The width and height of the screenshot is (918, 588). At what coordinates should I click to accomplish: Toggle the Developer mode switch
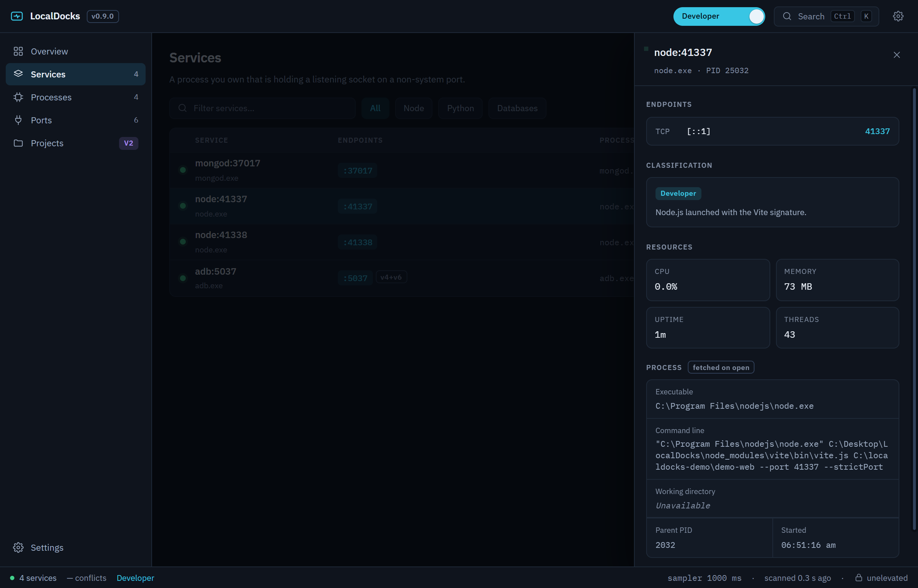(719, 16)
